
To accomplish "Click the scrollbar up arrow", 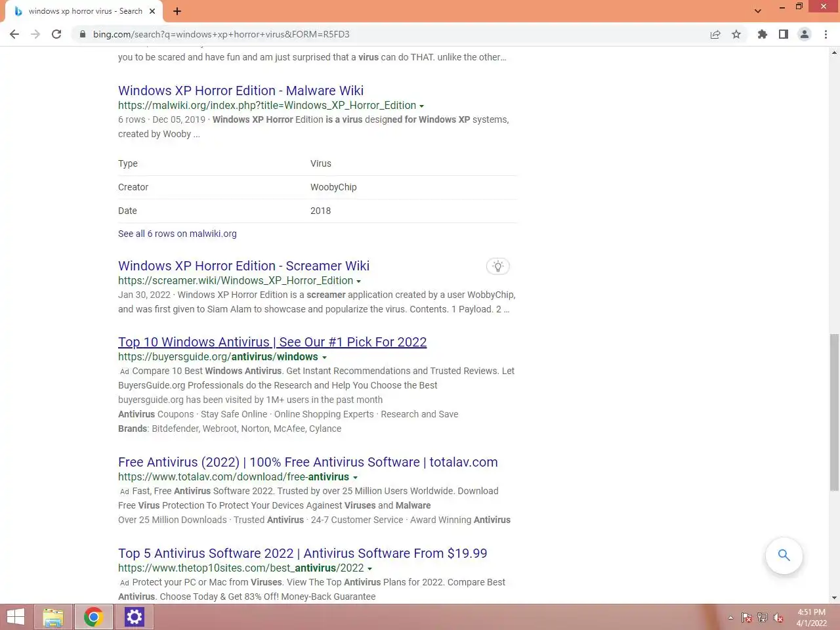I will click(834, 52).
